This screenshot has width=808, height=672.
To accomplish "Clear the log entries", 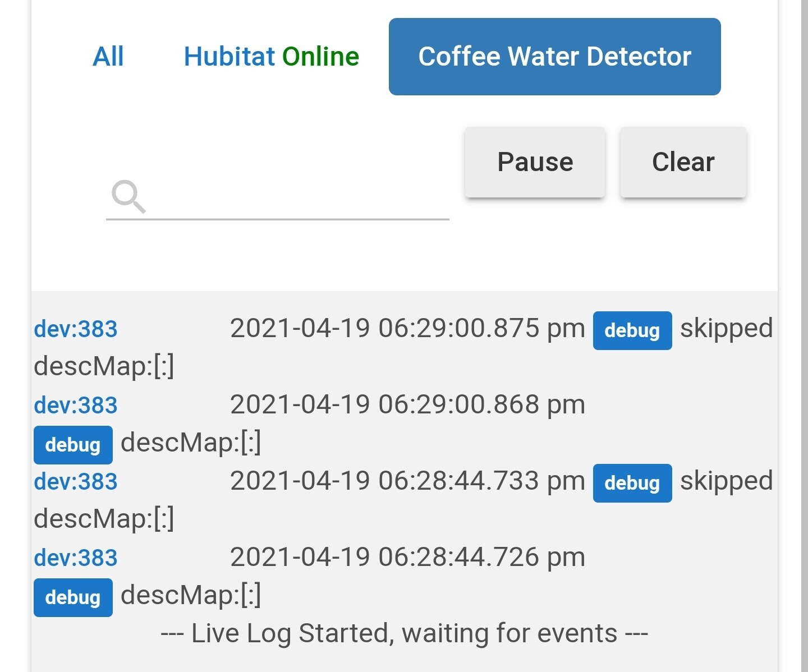I will pos(683,162).
